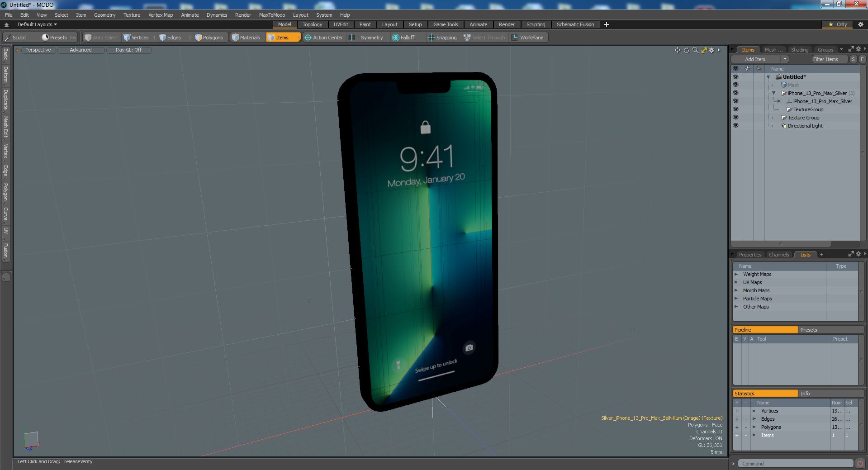Switch to the Channels tab

click(x=778, y=255)
